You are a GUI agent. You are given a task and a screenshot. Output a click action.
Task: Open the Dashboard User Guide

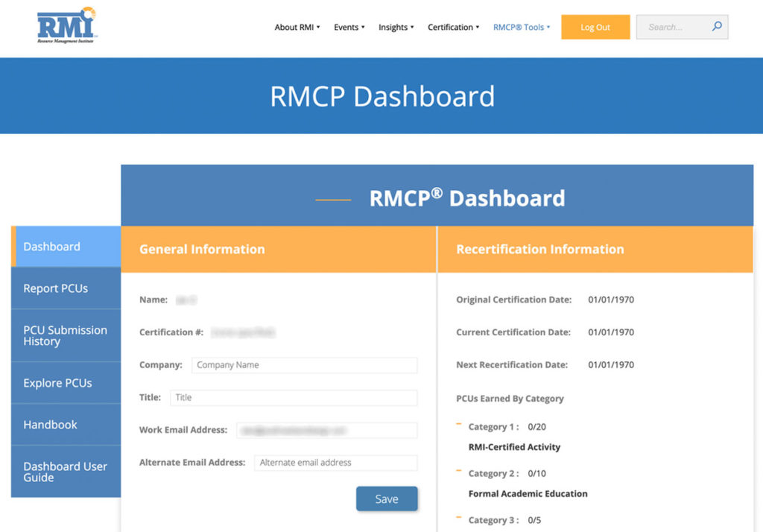pos(65,471)
